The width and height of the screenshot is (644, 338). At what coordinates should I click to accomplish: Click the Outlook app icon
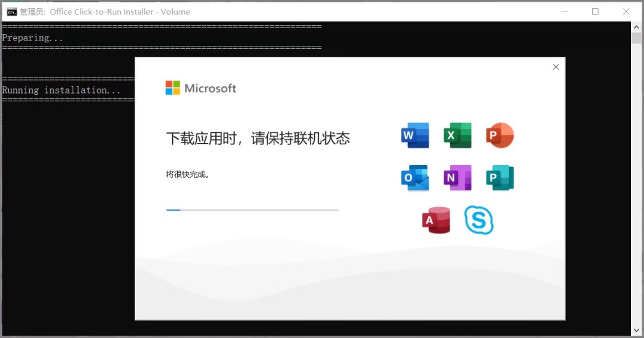415,178
